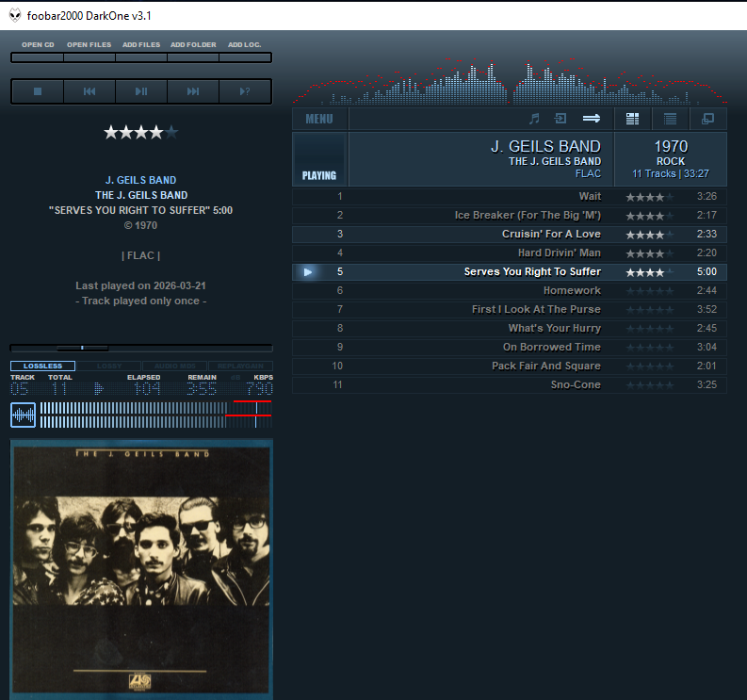Select the LOSSY tab

coord(109,366)
